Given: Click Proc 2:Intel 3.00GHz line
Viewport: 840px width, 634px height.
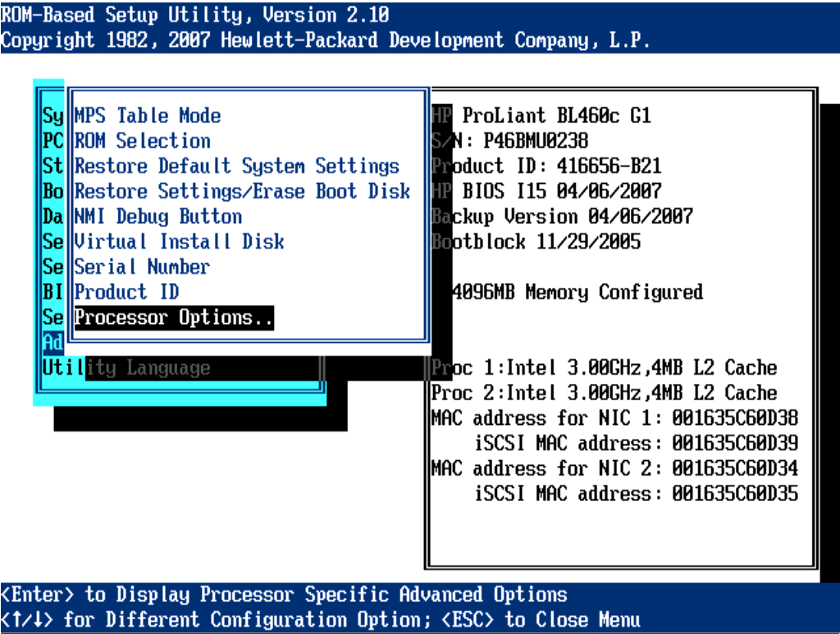Looking at the screenshot, I should [x=605, y=393].
